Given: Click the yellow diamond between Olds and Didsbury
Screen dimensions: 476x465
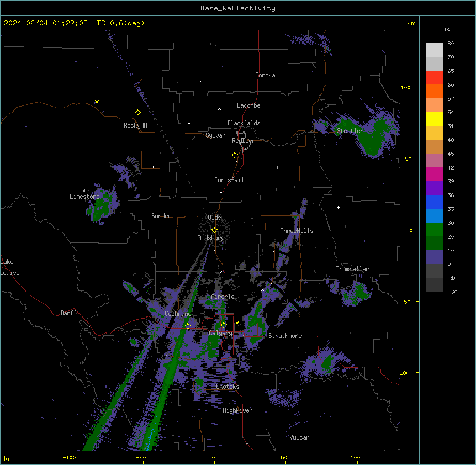Looking at the screenshot, I should click(x=214, y=230).
